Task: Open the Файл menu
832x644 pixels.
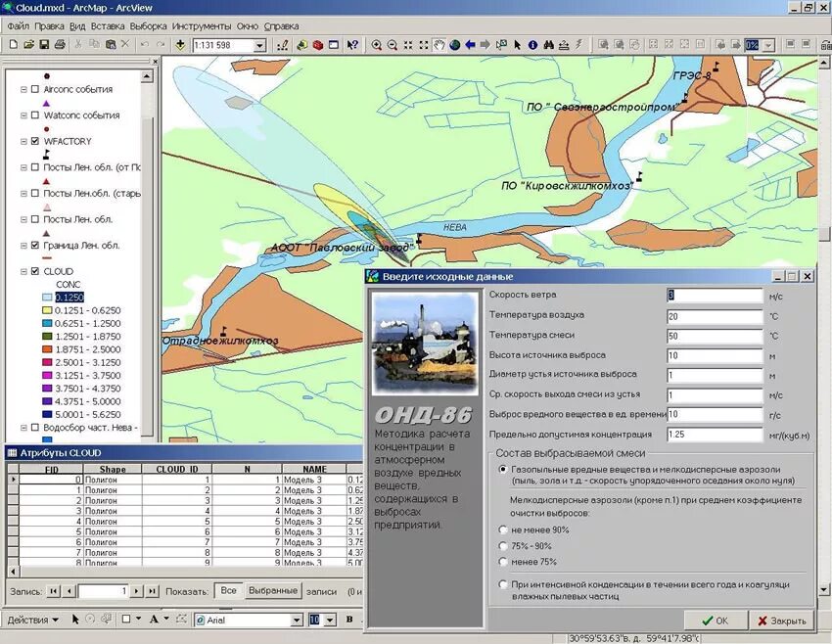Action: point(19,26)
